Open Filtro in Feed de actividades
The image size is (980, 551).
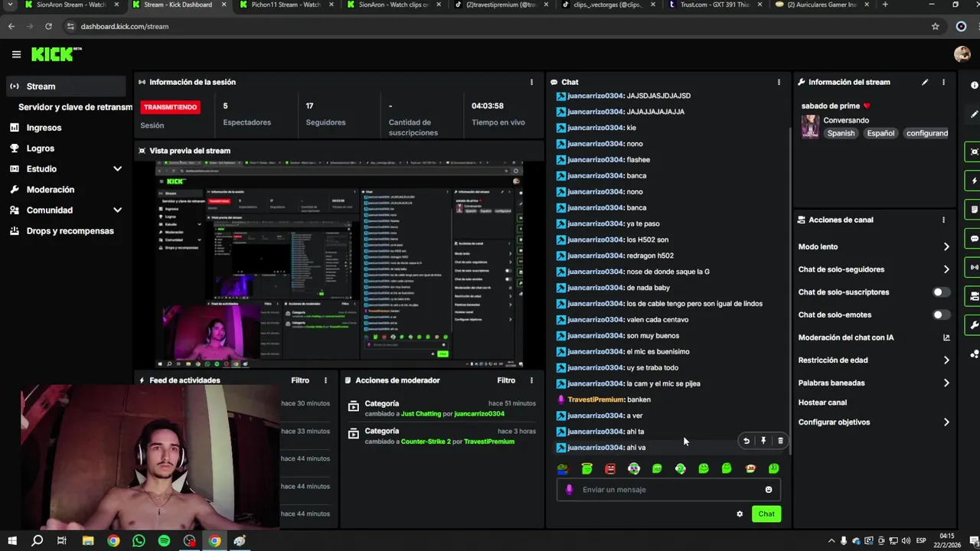[x=300, y=380]
